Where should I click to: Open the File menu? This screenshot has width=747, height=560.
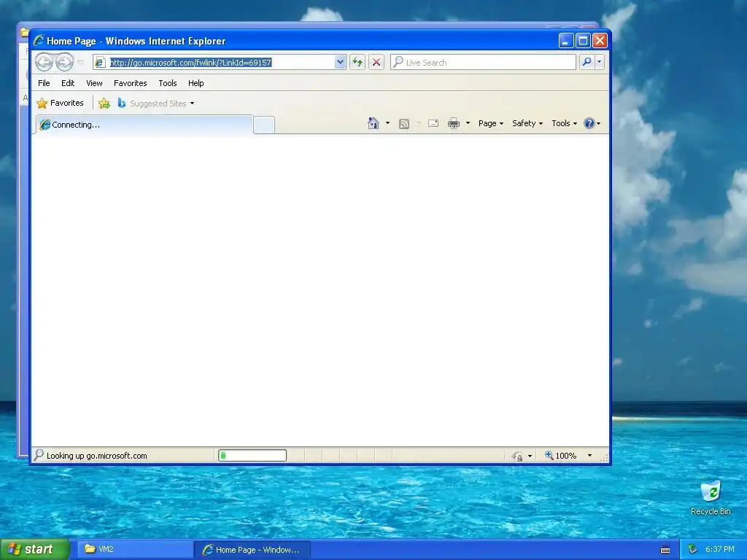pos(44,83)
